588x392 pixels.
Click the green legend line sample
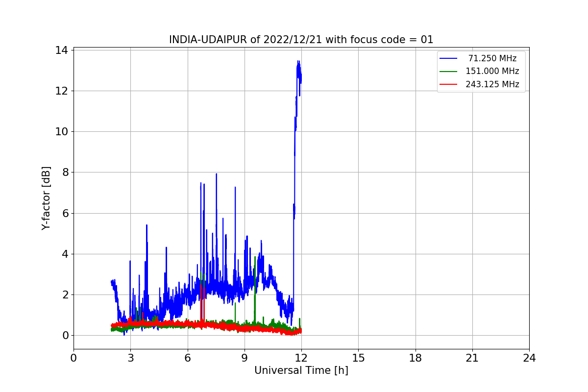pyautogui.click(x=449, y=72)
